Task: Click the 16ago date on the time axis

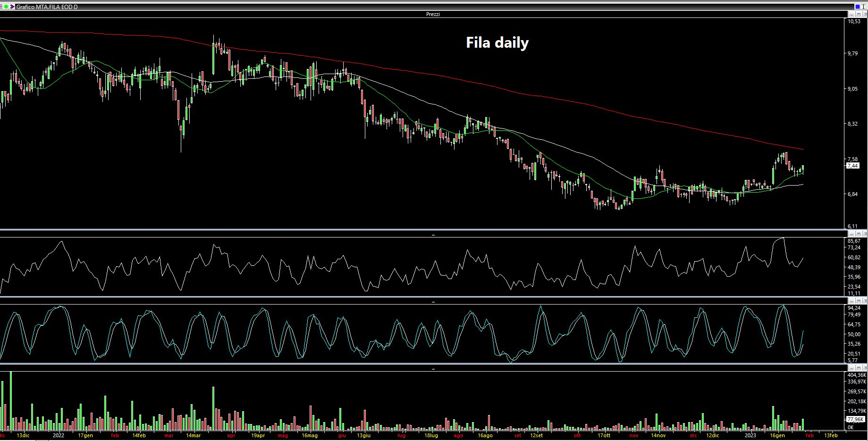Action: pos(485,435)
